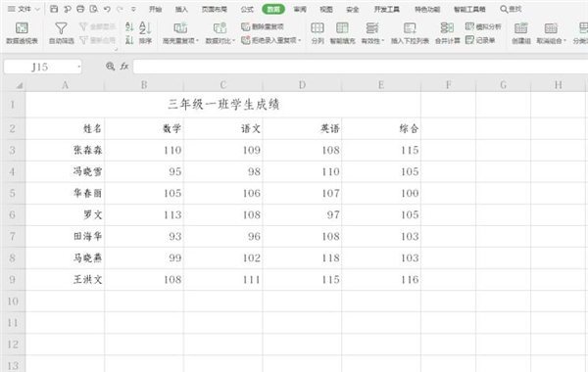Click the 合并计算 consolidate icon

tap(447, 33)
